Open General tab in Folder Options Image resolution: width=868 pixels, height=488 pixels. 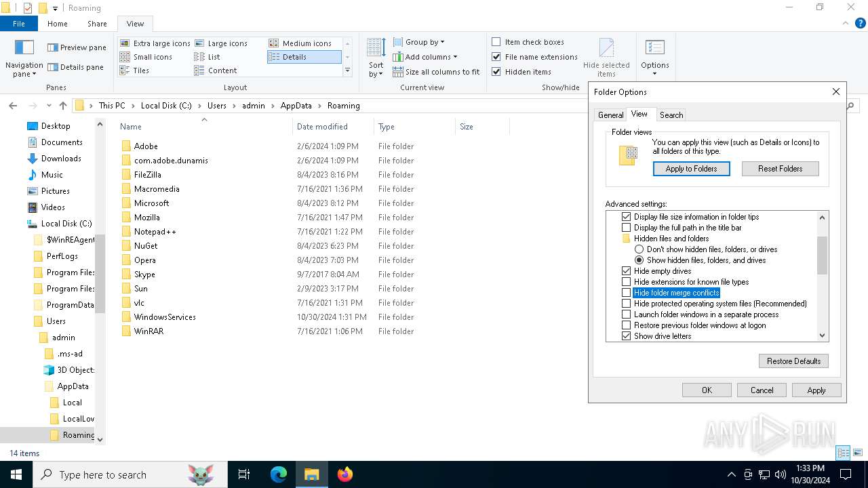pyautogui.click(x=610, y=115)
